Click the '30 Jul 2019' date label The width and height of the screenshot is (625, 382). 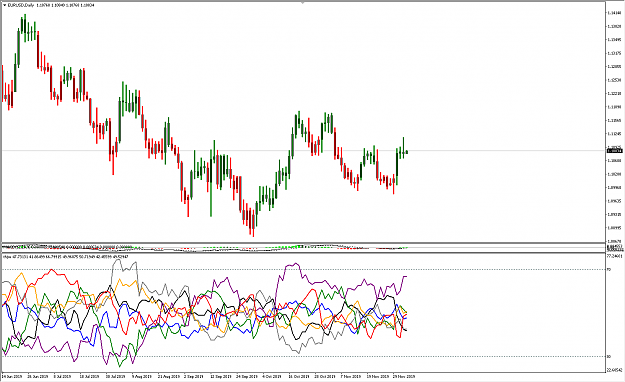point(116,376)
